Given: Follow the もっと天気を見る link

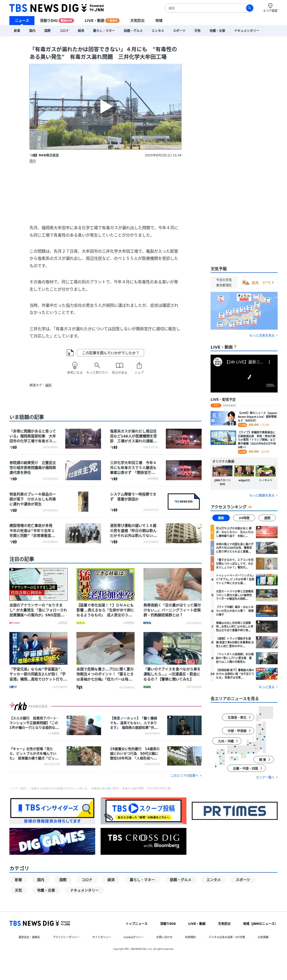Looking at the screenshot, I should pyautogui.click(x=264, y=335).
